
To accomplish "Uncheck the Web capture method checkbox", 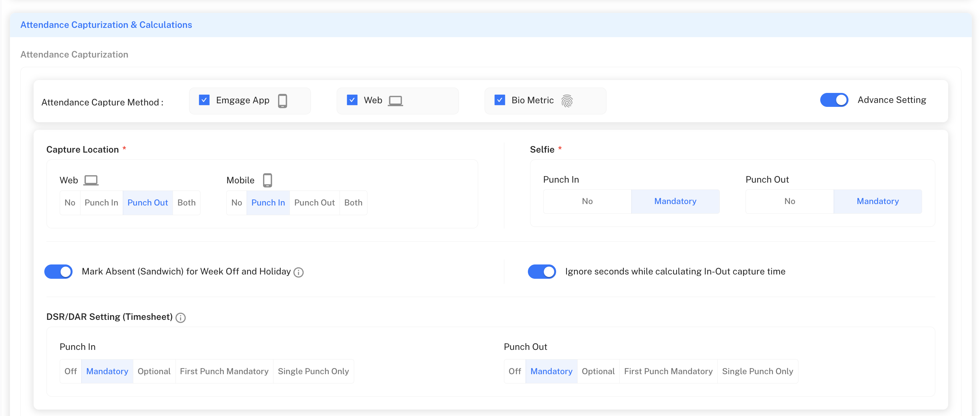I will [352, 100].
